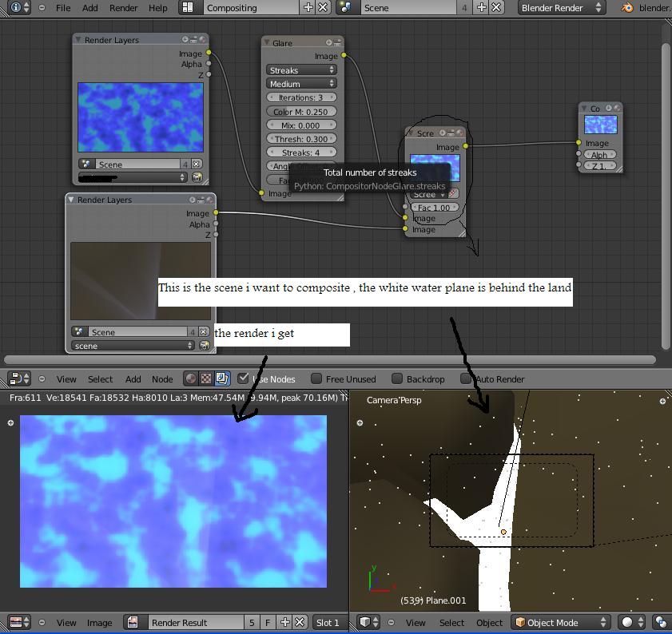The image size is (672, 634).
Task: Collapse the Glare node
Action: coord(267,42)
